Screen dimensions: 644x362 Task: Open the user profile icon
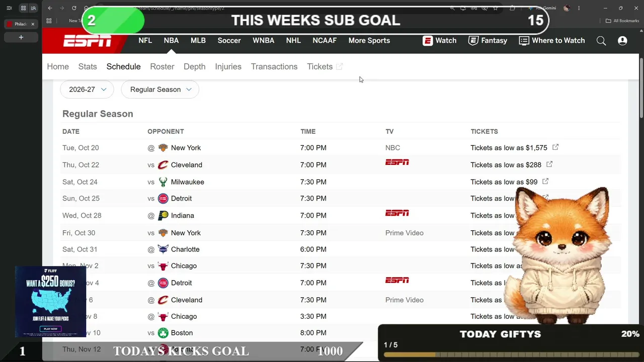point(622,41)
